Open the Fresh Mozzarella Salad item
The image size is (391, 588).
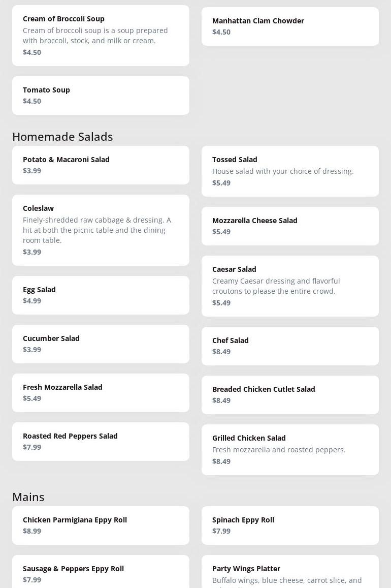coord(101,393)
